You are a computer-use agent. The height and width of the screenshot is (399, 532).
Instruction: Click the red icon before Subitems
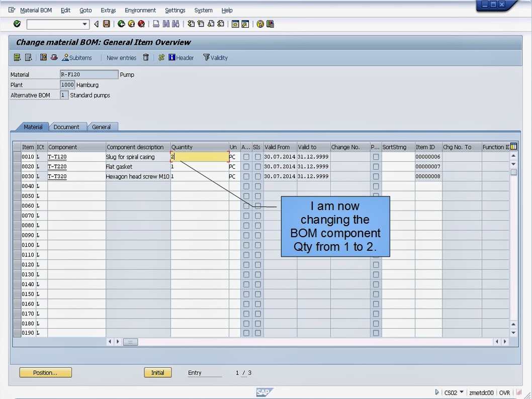coord(54,57)
